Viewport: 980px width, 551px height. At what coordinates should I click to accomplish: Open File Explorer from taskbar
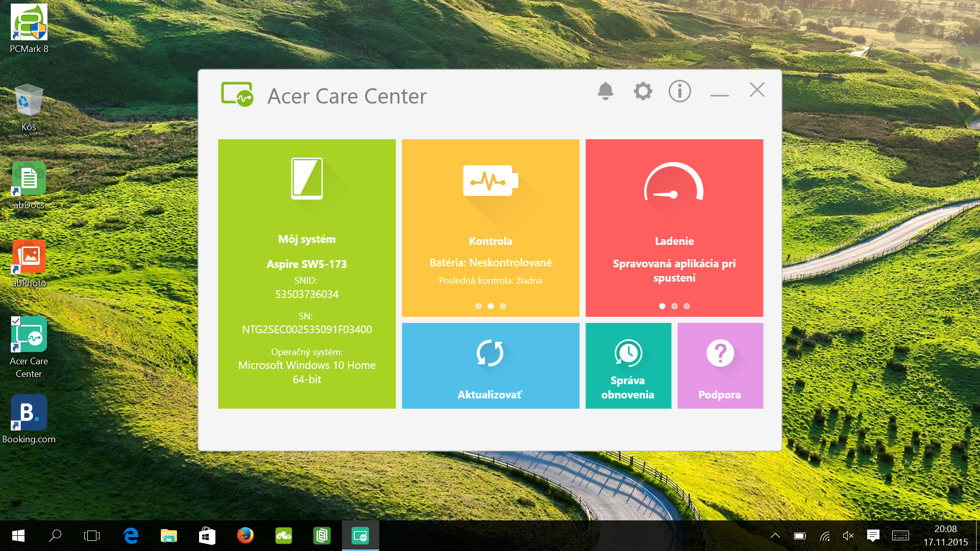(x=169, y=536)
